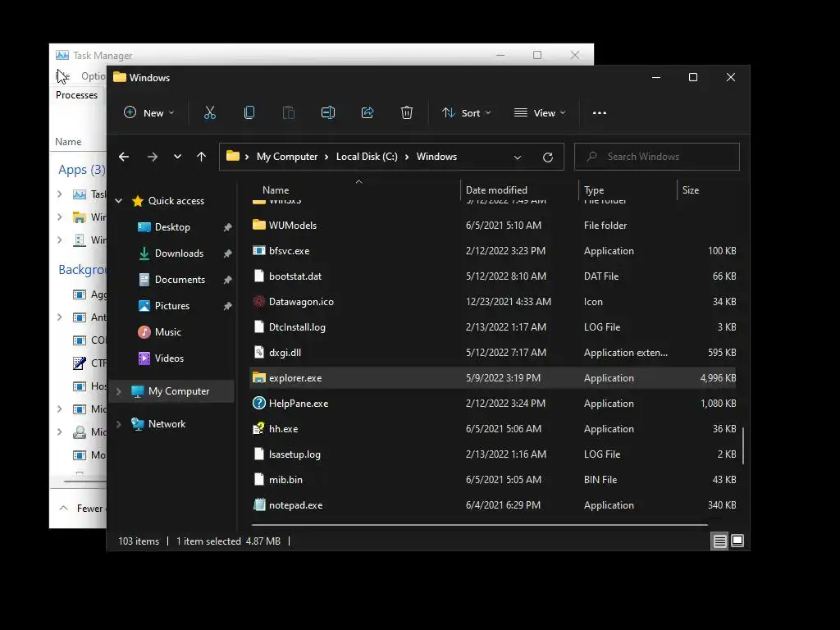840x630 pixels.
Task: Sort files by the Type column
Action: 594,190
